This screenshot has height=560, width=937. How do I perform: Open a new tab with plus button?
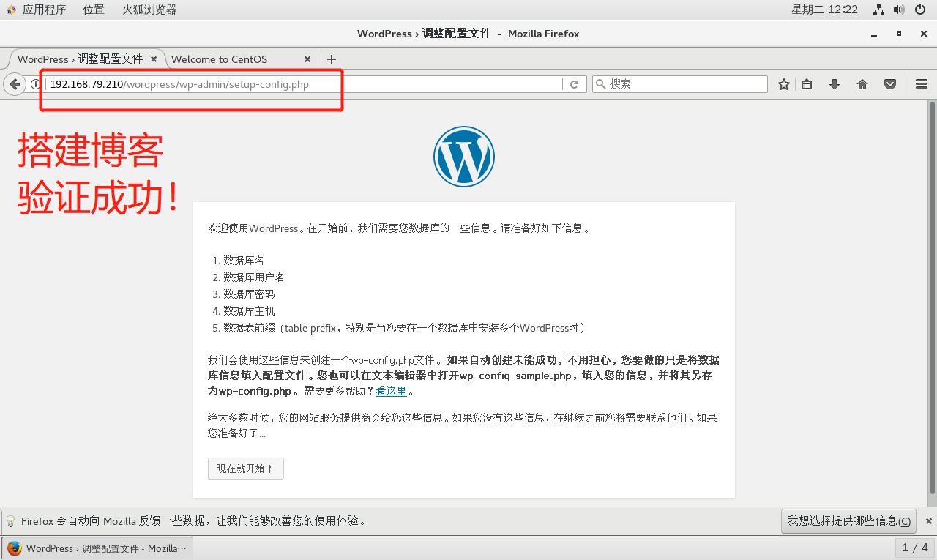332,59
